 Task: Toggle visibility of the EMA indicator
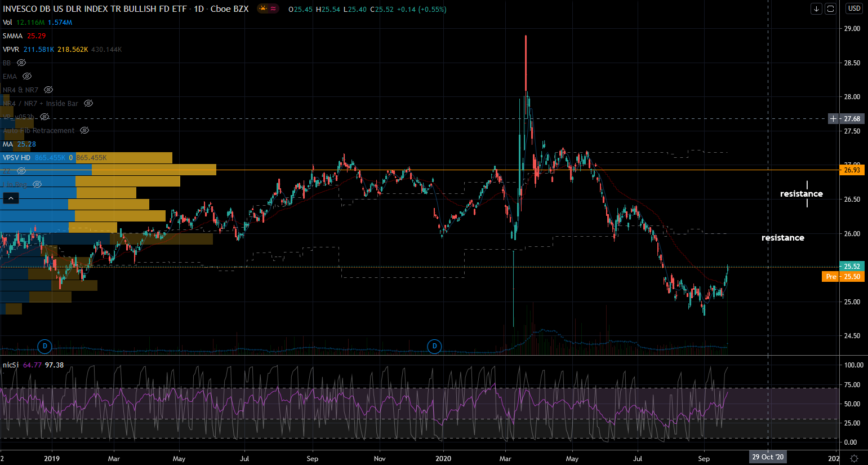pyautogui.click(x=26, y=77)
